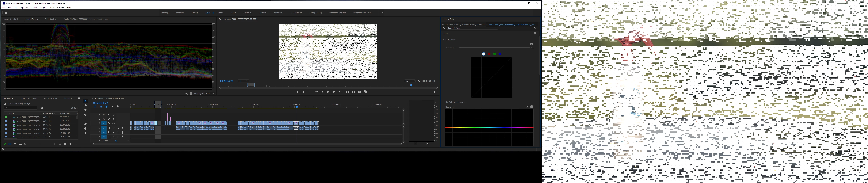Collapse the RGB Curves section
The width and height of the screenshot is (868, 183).
click(x=443, y=39)
